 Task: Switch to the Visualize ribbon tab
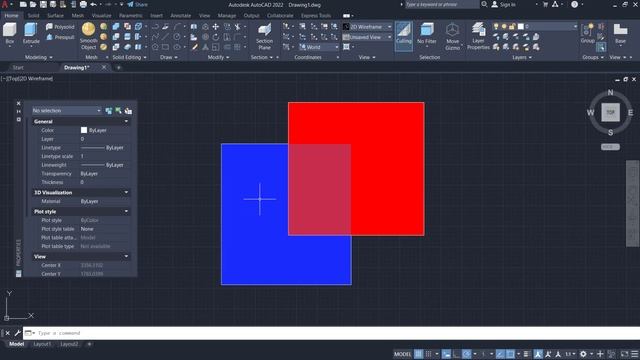click(x=101, y=16)
